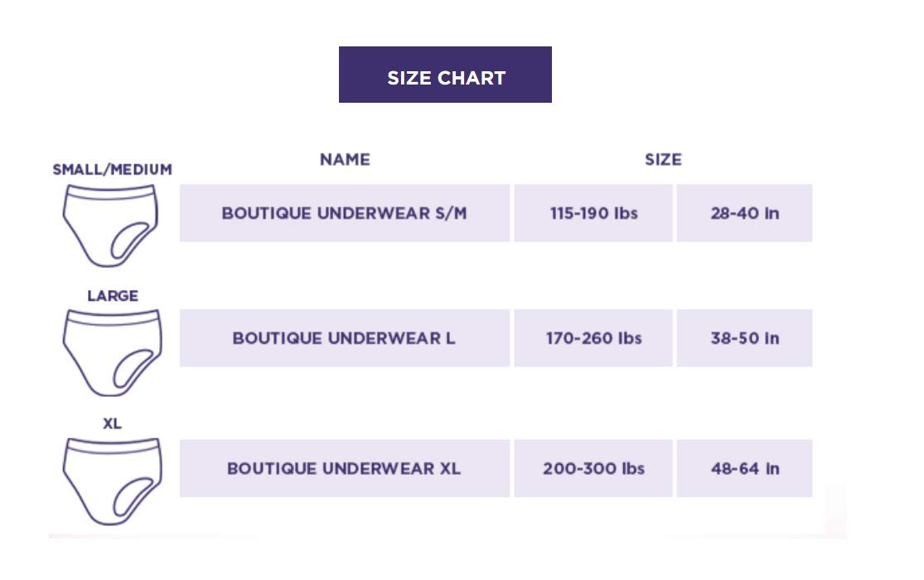Click the XL underwear icon
Screen dimensions: 924x580
112,481
